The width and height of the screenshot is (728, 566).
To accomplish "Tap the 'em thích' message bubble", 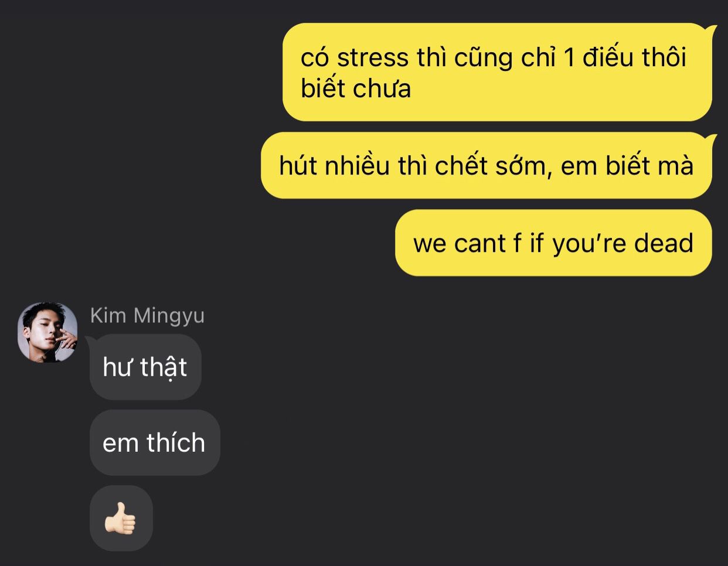I will 155,442.
